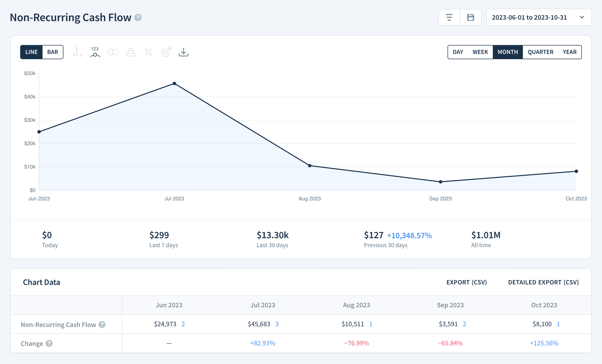Select the goal target icon

pos(166,52)
